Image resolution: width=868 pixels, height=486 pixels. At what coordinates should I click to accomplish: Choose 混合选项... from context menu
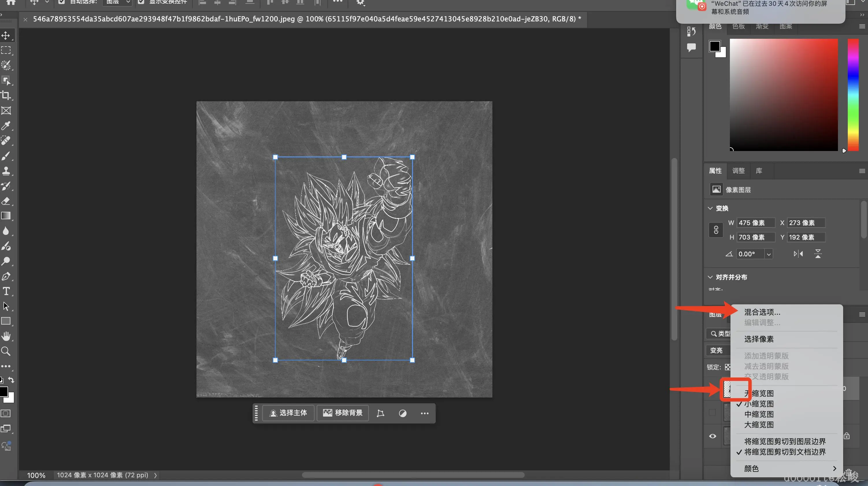point(762,312)
